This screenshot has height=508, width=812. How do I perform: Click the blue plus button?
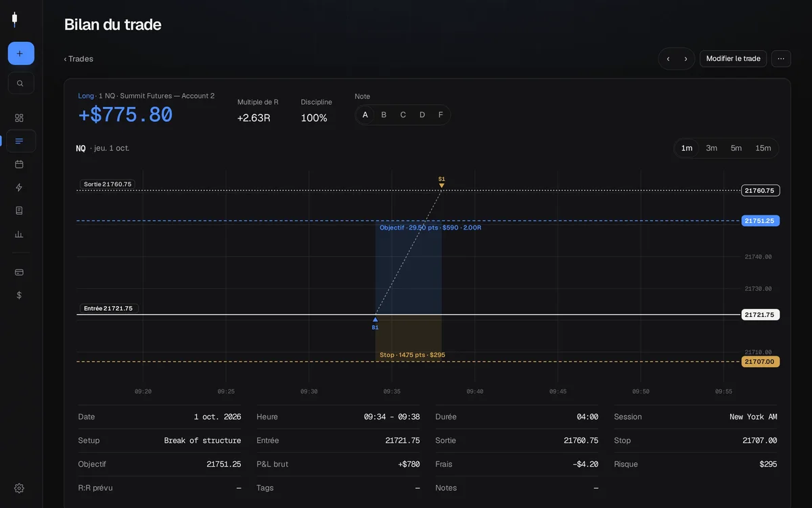tap(21, 54)
